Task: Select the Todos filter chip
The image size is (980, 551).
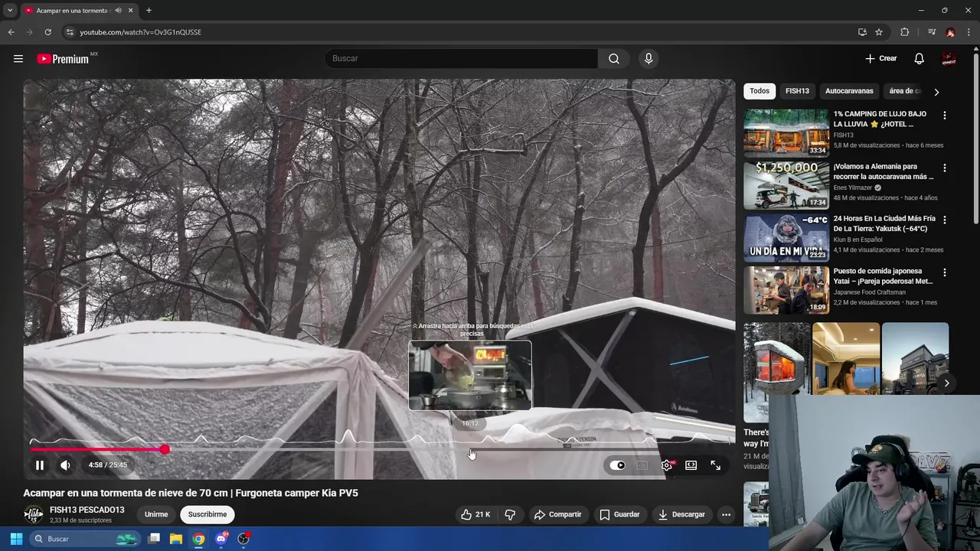Action: point(759,91)
